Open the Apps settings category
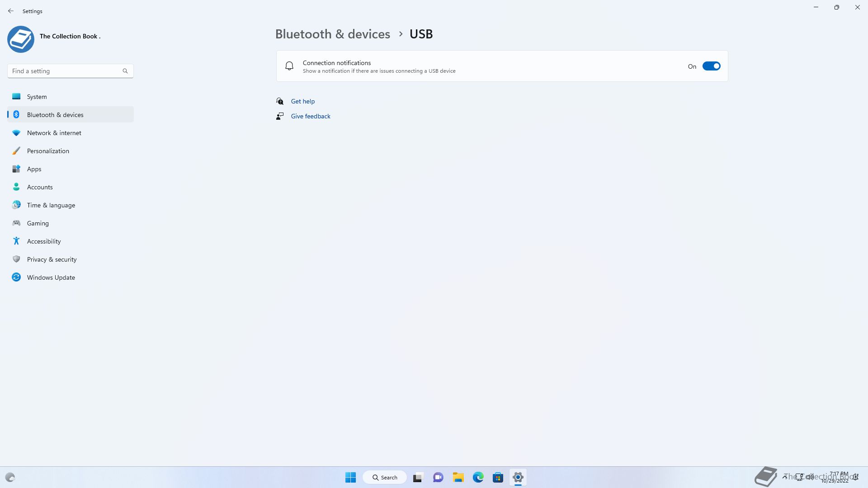Image resolution: width=868 pixels, height=488 pixels. 34,169
